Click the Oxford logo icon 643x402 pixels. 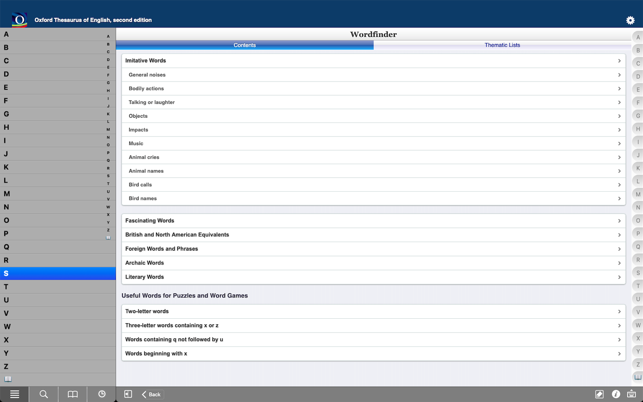19,20
